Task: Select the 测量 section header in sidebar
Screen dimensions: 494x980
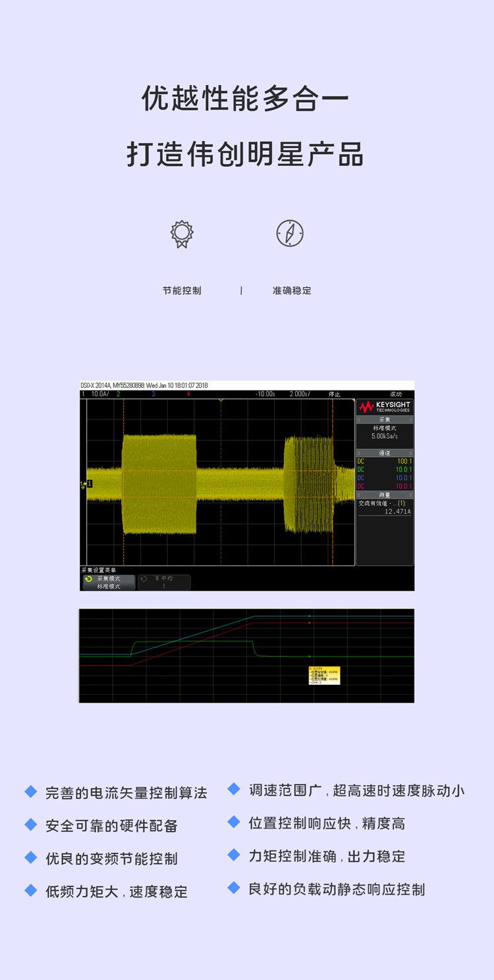Action: 385,495
